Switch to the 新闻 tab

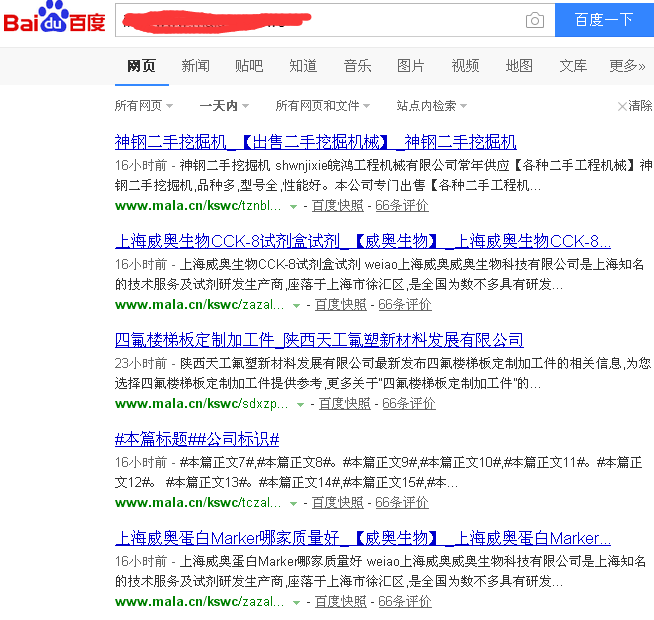pos(195,66)
